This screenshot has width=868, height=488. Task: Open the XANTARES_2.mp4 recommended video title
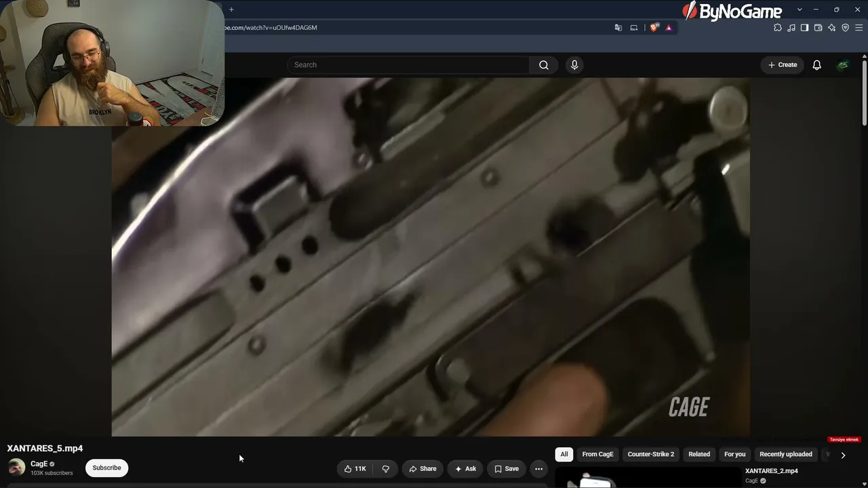tap(772, 471)
